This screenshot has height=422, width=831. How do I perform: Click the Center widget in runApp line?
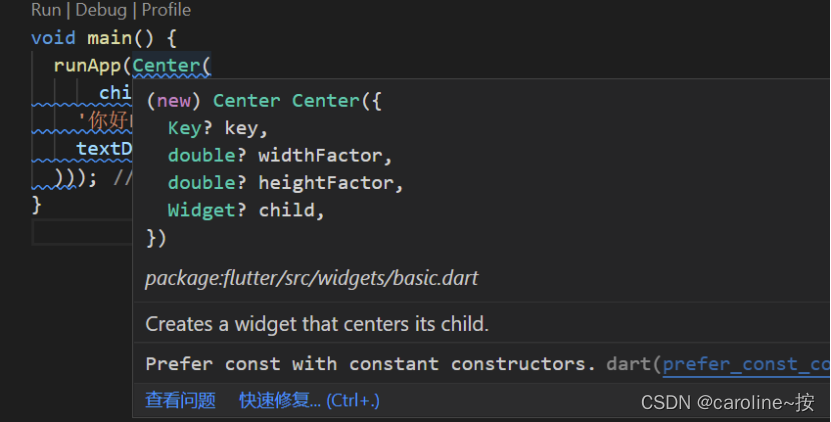point(166,66)
